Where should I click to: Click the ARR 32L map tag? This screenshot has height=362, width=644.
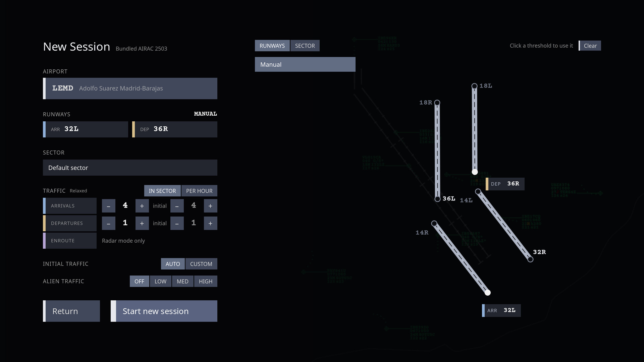pos(501,311)
